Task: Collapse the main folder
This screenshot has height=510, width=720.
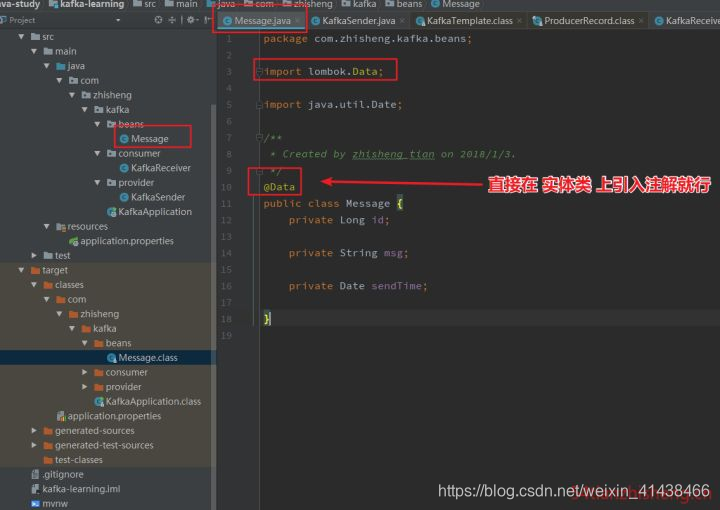Action: coord(34,51)
